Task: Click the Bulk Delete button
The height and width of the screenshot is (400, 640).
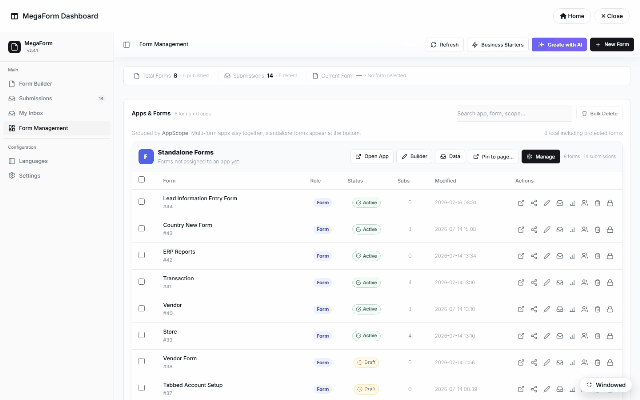Action: [599, 113]
